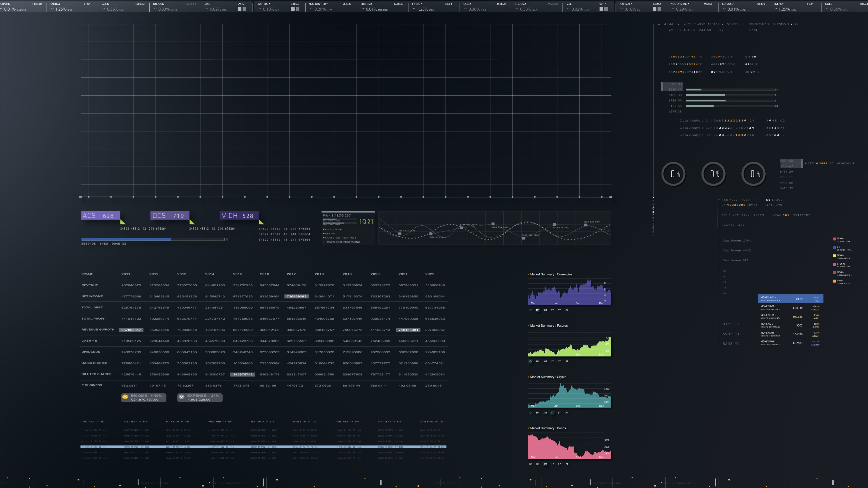Toggle the OTCC_5792 indicator
The height and width of the screenshot is (488, 868).
tap(324, 229)
